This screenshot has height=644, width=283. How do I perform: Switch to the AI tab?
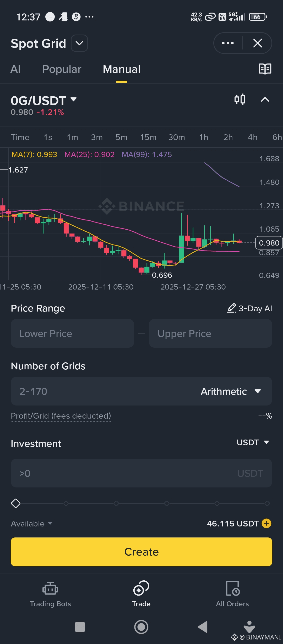(15, 69)
